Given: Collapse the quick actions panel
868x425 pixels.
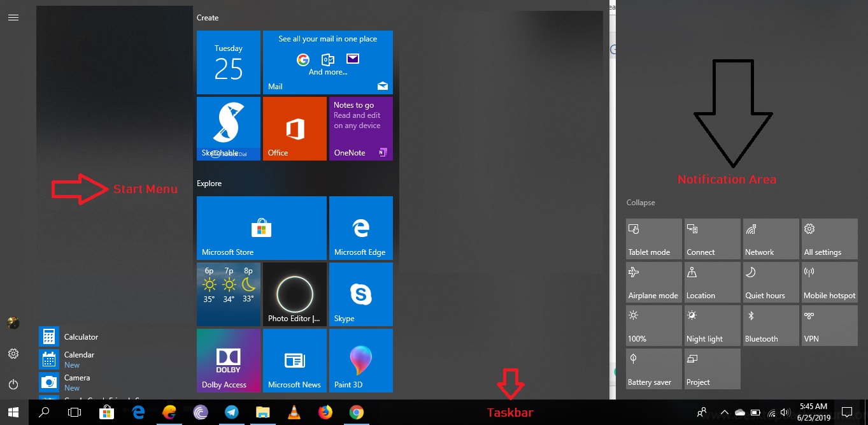Looking at the screenshot, I should [641, 203].
